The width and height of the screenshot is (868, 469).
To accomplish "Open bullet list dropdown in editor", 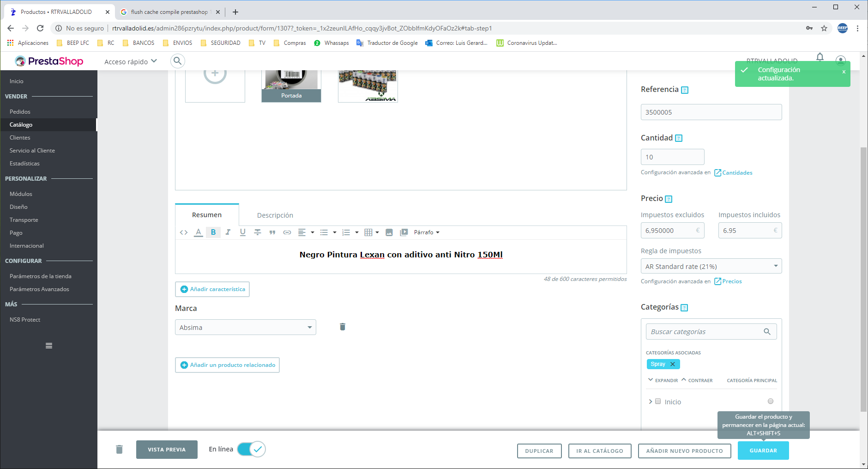I will pos(328,232).
